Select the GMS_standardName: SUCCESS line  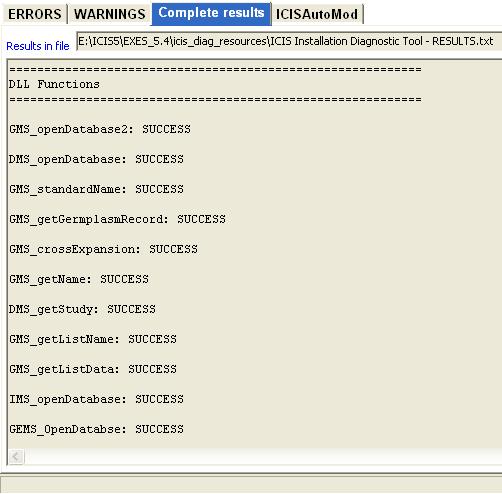click(x=96, y=189)
